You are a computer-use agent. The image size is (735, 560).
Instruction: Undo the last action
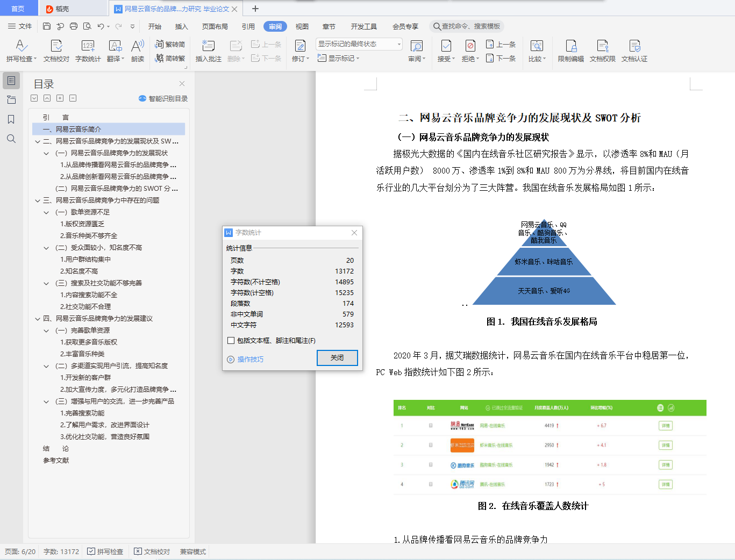click(x=101, y=26)
